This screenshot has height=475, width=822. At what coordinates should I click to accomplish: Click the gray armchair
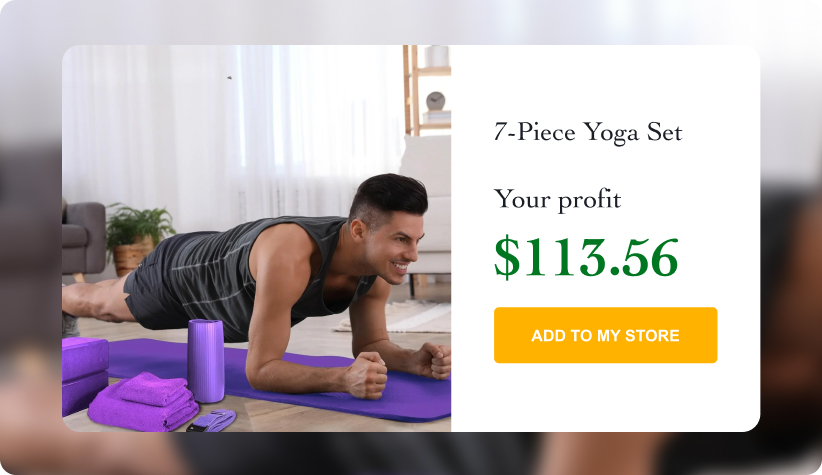point(84,239)
